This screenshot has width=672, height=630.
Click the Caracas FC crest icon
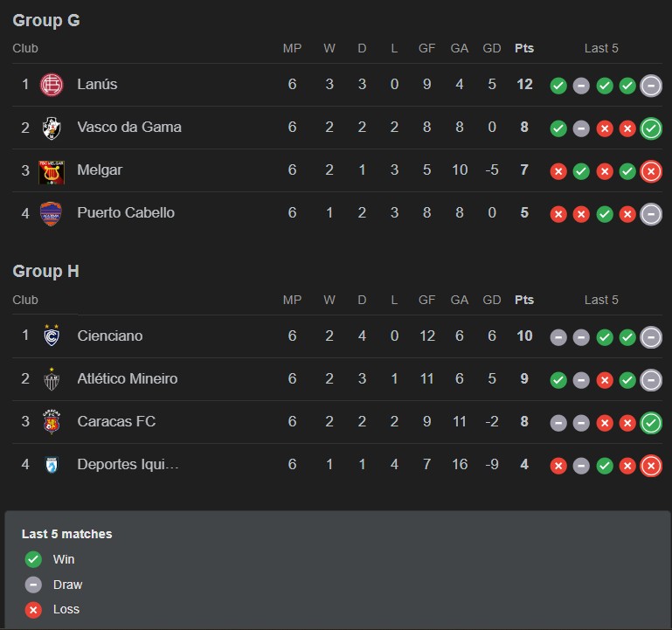(x=52, y=422)
